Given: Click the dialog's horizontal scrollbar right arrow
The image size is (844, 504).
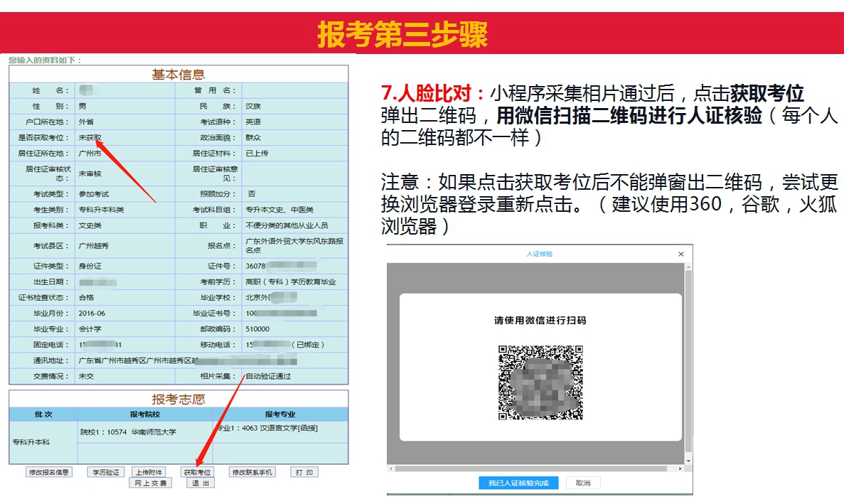Looking at the screenshot, I should (680, 468).
